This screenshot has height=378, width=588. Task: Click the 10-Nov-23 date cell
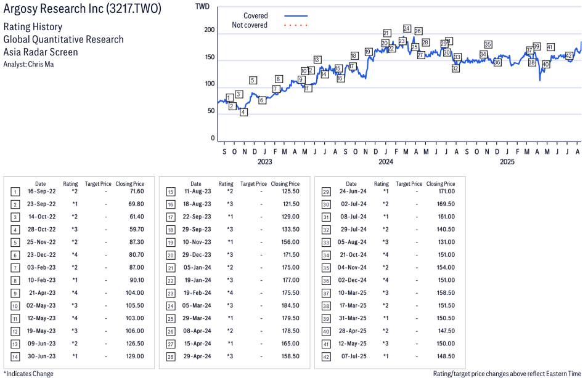pyautogui.click(x=197, y=242)
